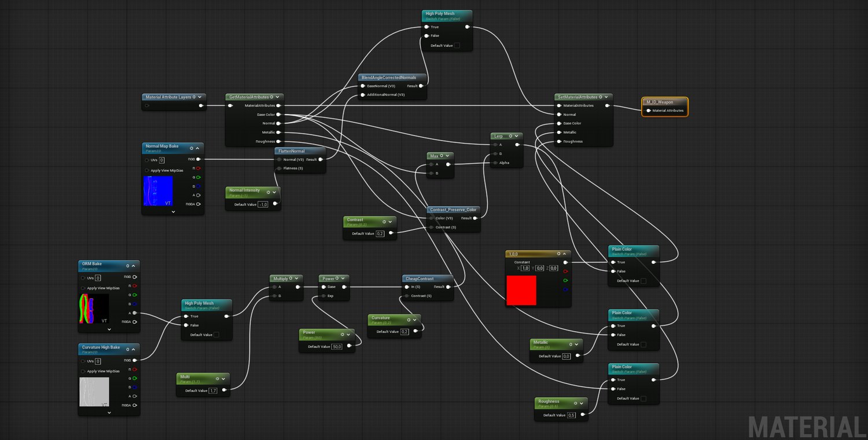
Task: Click the Contrast Default Value field 0,2
Action: pos(380,233)
